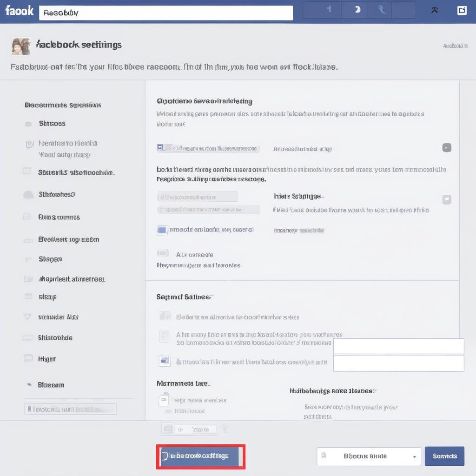The width and height of the screenshot is (476, 476).
Task: Click the "Freiyernteunipoes siad froeoeies" link
Action: tap(198, 265)
